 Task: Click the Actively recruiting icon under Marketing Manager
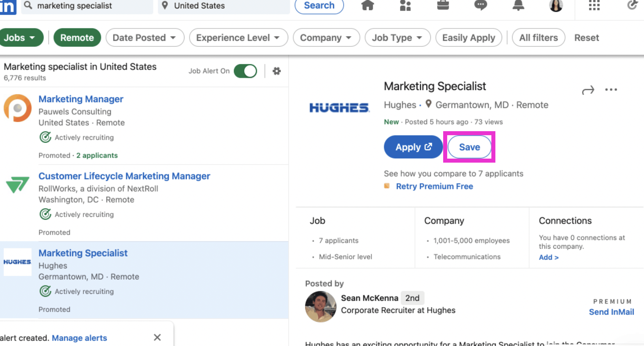(x=45, y=137)
